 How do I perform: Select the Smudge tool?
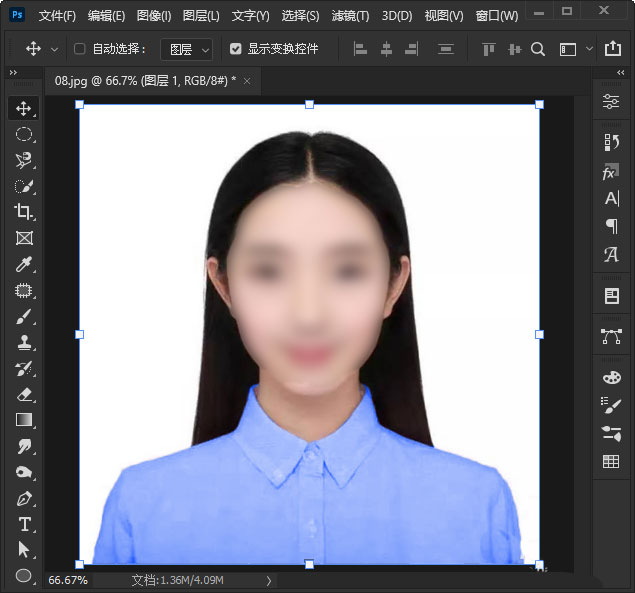(x=23, y=446)
